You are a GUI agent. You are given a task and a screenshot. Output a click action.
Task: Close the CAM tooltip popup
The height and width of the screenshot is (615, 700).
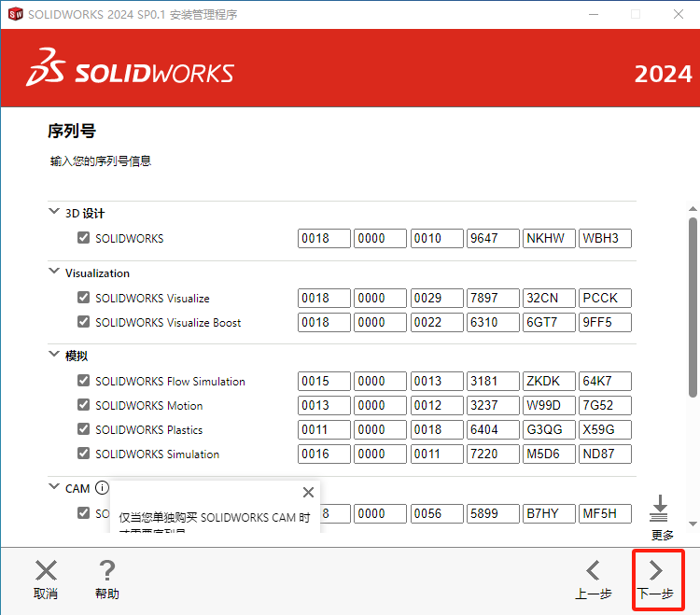[x=308, y=492]
